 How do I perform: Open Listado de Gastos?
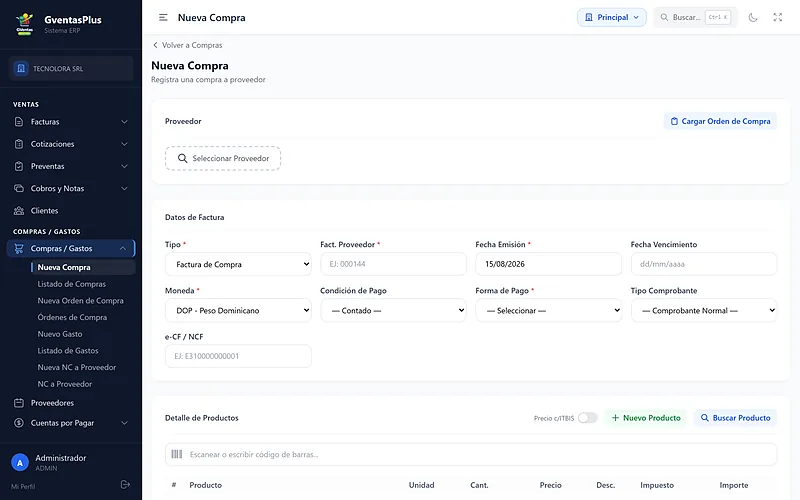(x=68, y=351)
